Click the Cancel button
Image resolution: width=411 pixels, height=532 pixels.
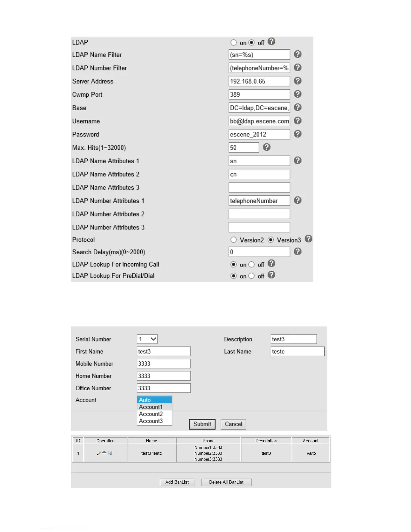pyautogui.click(x=233, y=424)
